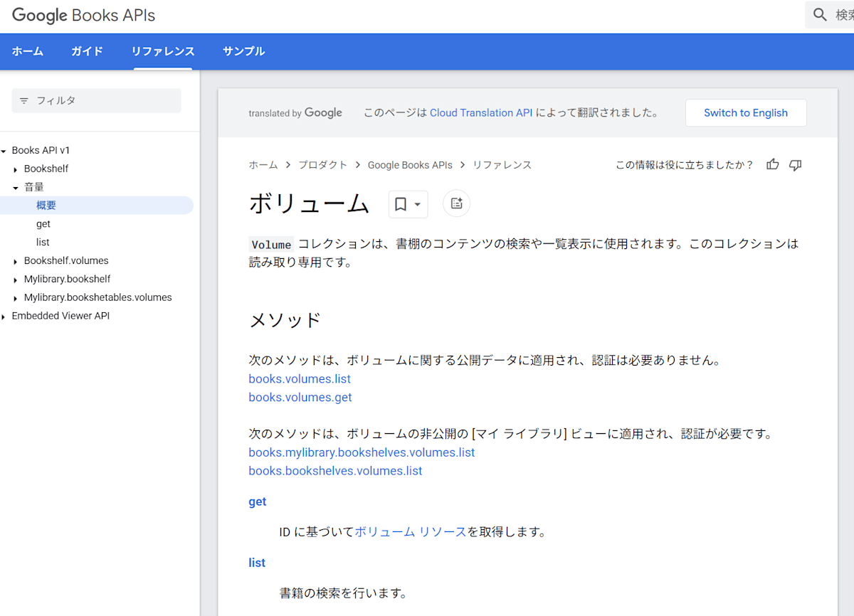Click the filter lines icon in sidebar

pos(24,101)
